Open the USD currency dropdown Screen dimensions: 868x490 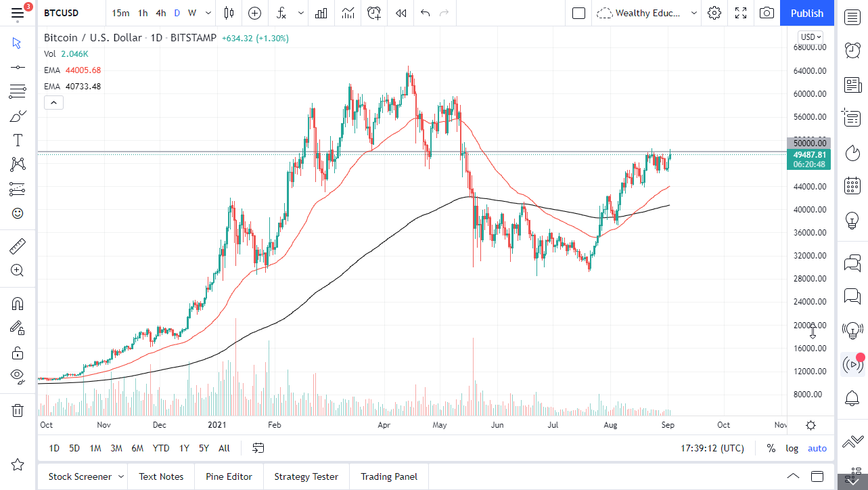(810, 37)
